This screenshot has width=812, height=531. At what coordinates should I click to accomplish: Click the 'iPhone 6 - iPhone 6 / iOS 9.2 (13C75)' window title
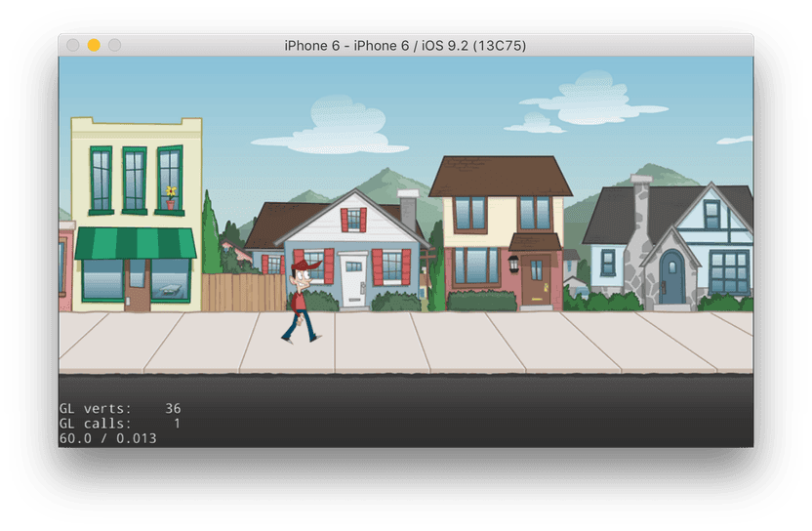(x=405, y=46)
